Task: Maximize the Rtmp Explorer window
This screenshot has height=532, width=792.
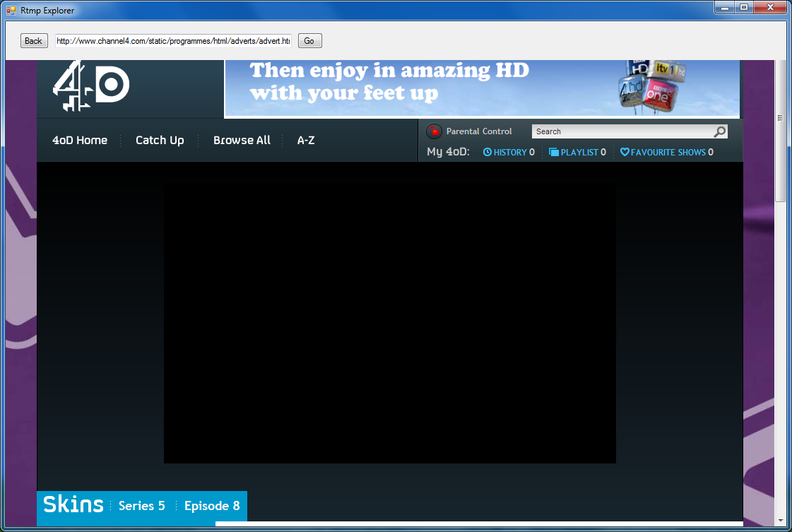Action: pos(744,8)
